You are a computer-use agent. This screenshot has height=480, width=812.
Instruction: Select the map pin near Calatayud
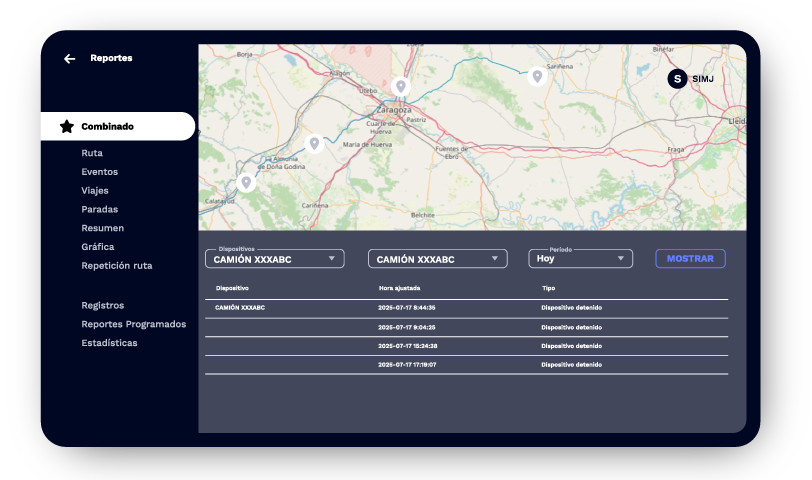coord(246,183)
